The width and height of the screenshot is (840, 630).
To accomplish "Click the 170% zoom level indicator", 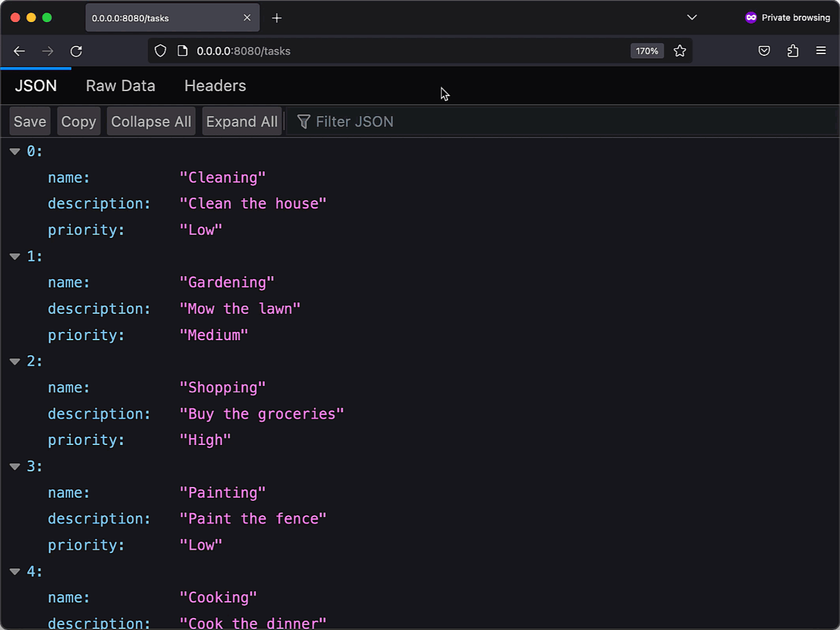I will tap(647, 51).
